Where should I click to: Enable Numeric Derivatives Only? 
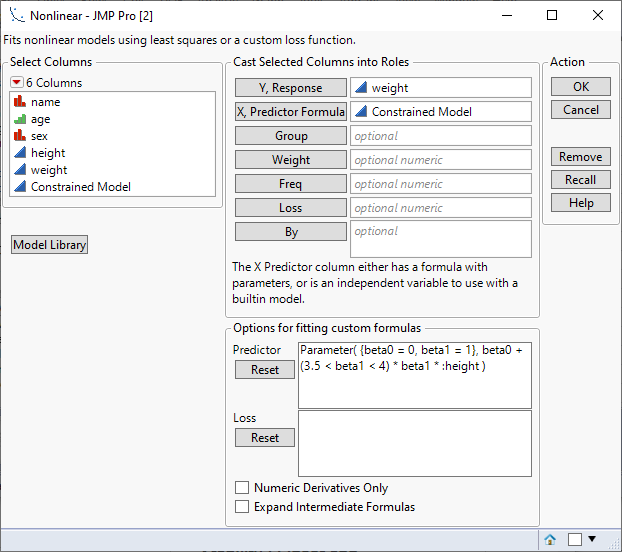(x=241, y=488)
